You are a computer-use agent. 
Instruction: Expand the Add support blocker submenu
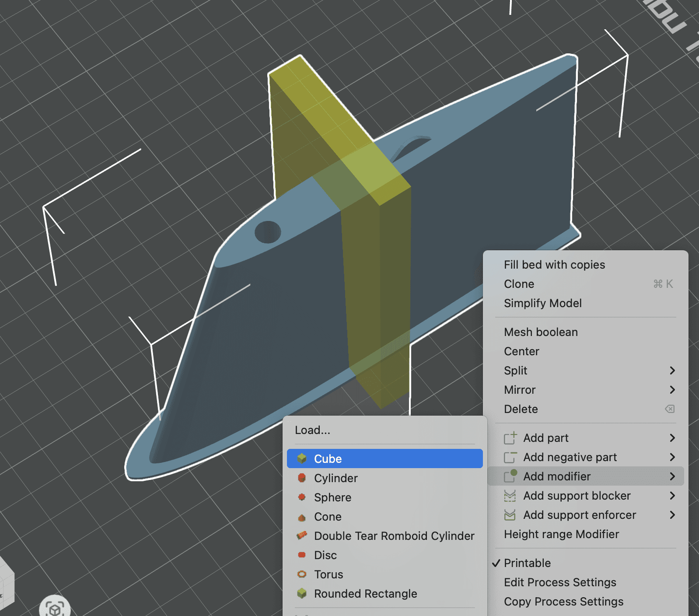tap(586, 495)
